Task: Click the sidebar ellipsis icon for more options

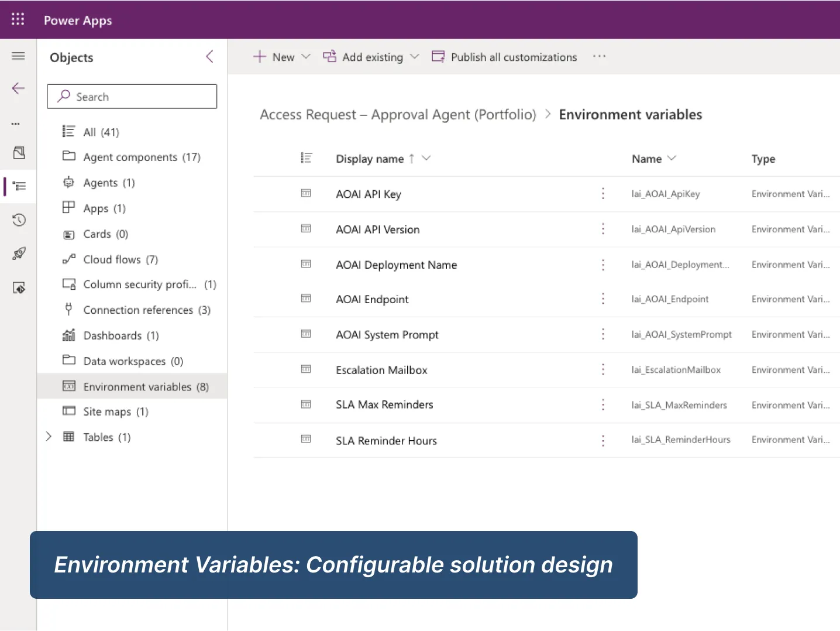Action: (x=16, y=124)
